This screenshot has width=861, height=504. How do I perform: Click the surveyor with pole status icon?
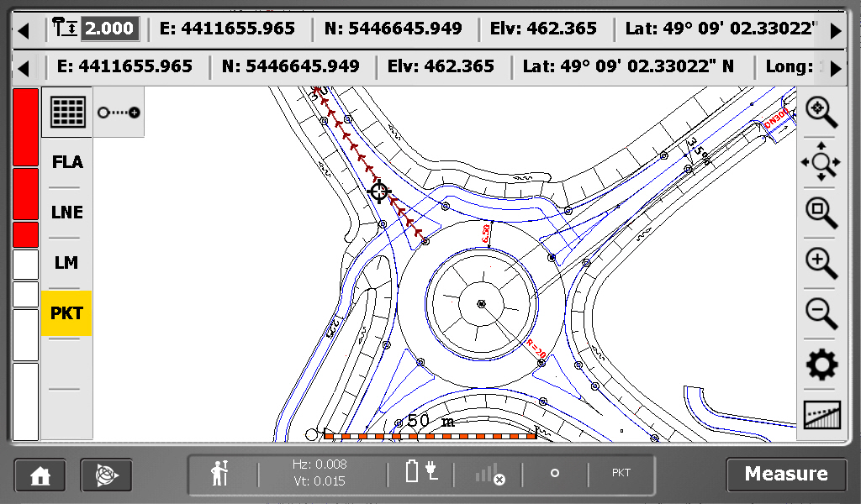click(219, 474)
